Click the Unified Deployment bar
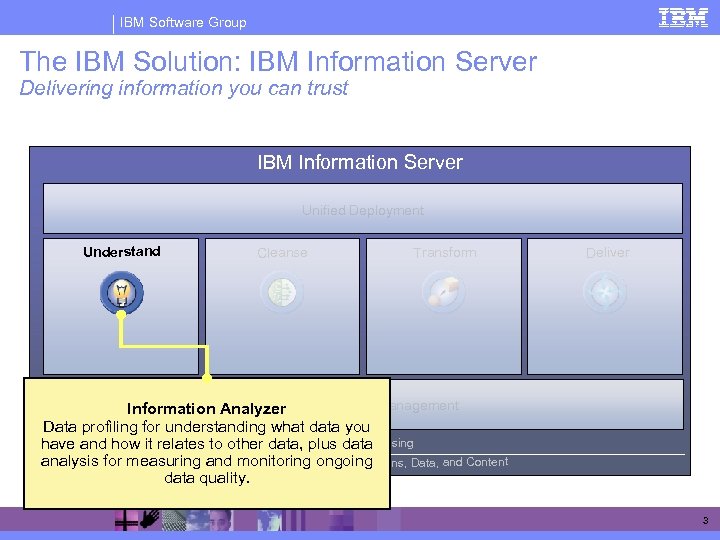This screenshot has height=540, width=720. pos(363,208)
